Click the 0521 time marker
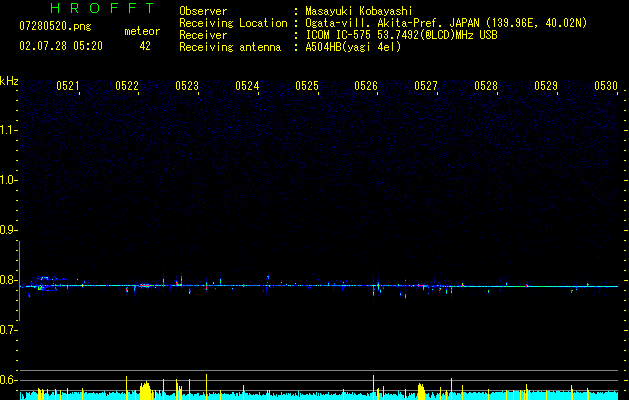 (68, 86)
